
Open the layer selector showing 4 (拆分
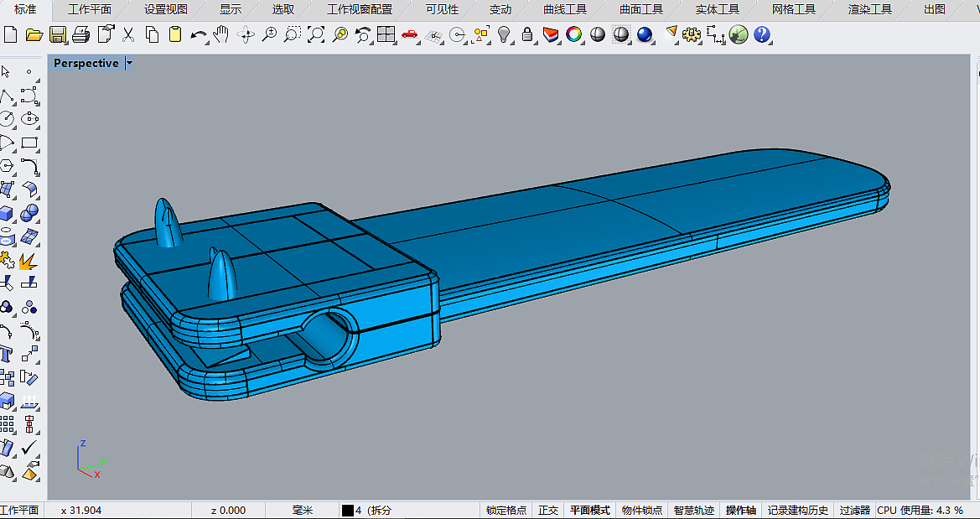[x=369, y=510]
